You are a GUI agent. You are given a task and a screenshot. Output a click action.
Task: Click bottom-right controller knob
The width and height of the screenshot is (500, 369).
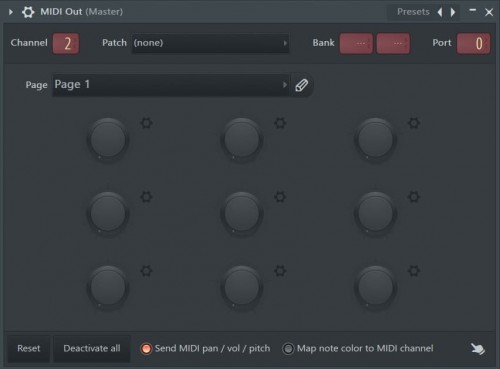(x=375, y=287)
